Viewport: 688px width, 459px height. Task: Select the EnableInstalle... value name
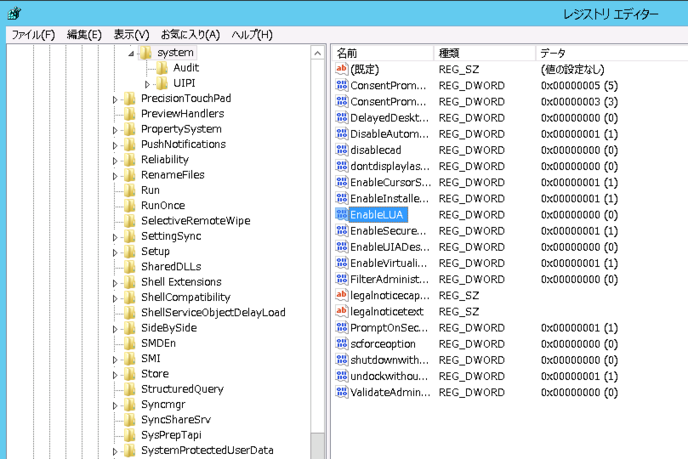[389, 198]
